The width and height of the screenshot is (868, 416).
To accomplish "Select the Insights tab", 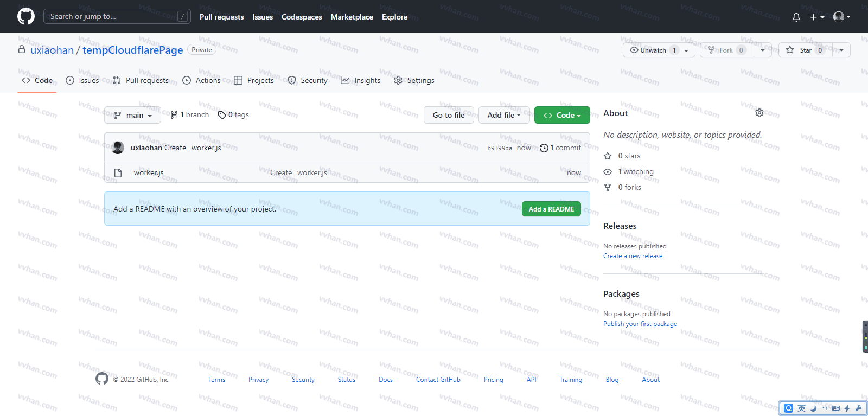I will [361, 80].
